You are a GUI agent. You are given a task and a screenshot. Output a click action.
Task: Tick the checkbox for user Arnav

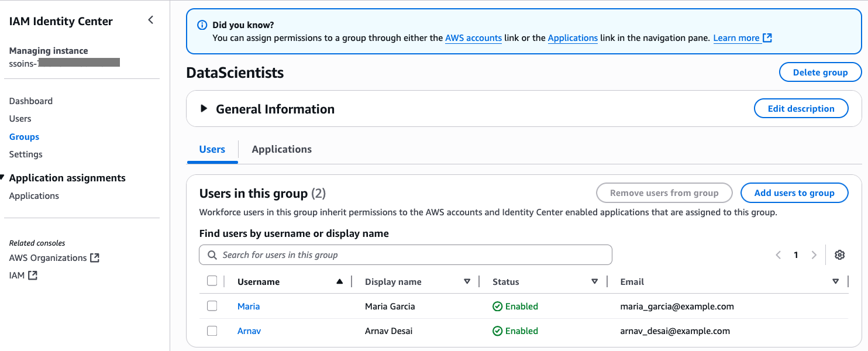[x=212, y=331]
